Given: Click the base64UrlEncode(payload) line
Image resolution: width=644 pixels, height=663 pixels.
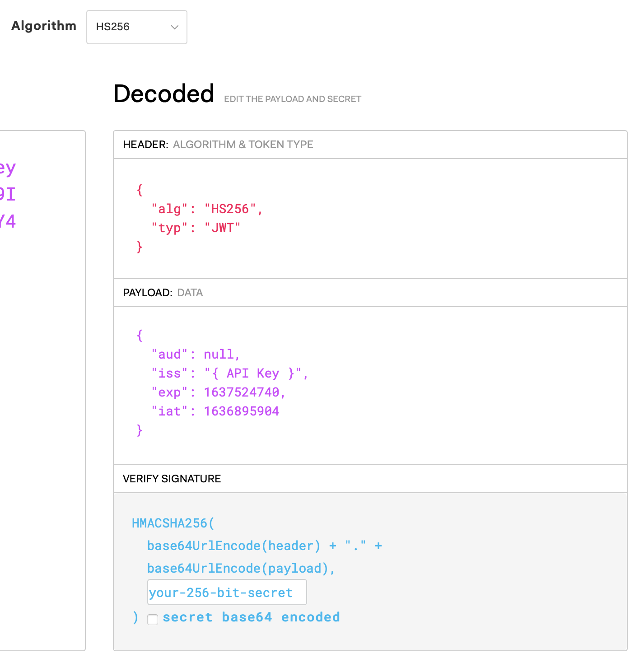Looking at the screenshot, I should pyautogui.click(x=241, y=569).
